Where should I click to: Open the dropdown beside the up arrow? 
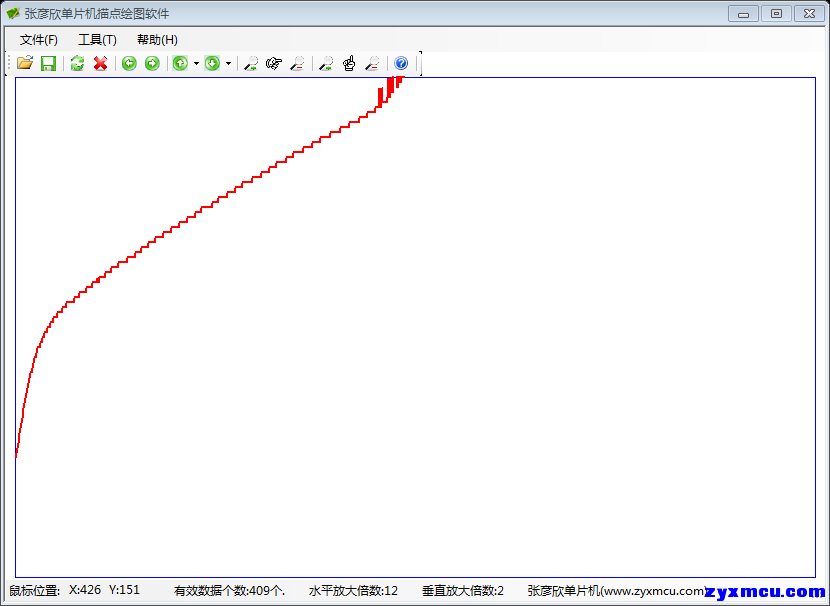196,64
